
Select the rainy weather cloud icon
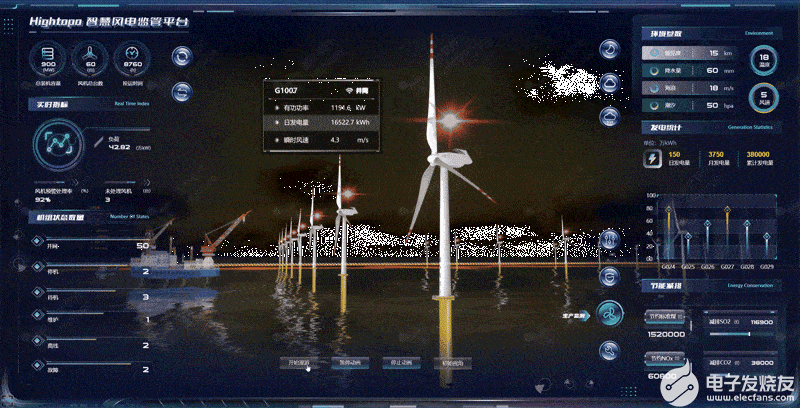click(x=610, y=116)
